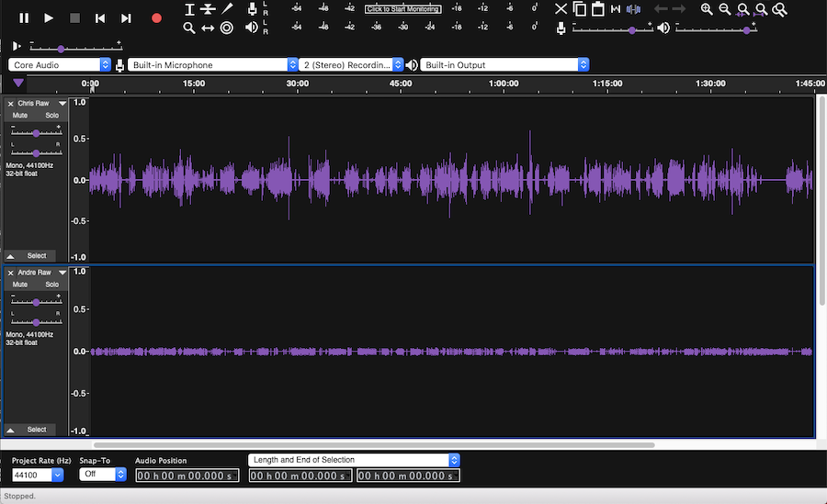The image size is (827, 504).
Task: Click the Cut scissors icon
Action: coord(561,9)
